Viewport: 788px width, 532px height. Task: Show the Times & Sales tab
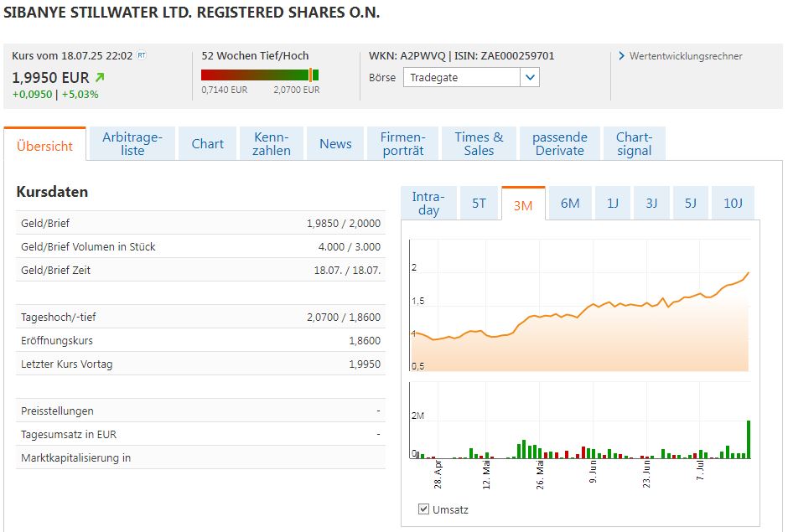pos(479,143)
